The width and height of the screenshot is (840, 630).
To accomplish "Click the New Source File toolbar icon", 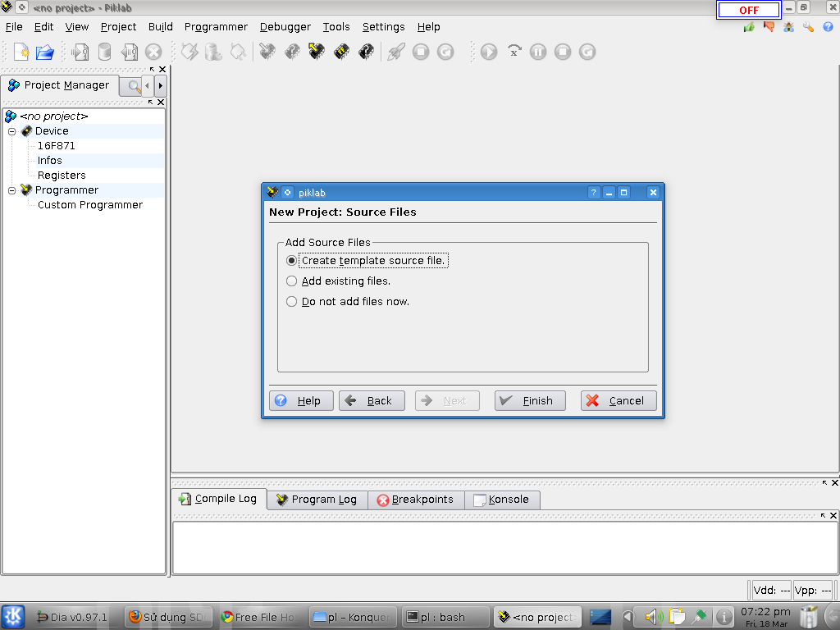I will [x=21, y=52].
